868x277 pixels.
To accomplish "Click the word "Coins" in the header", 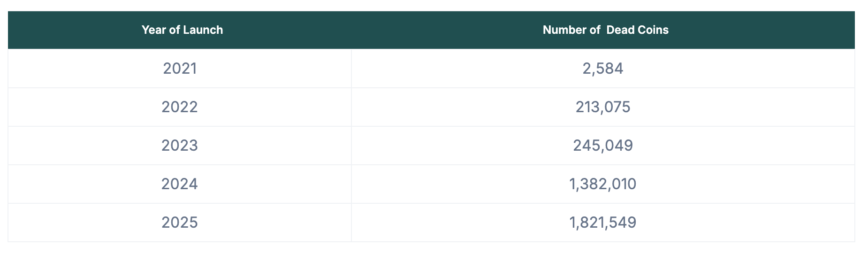I will [653, 30].
